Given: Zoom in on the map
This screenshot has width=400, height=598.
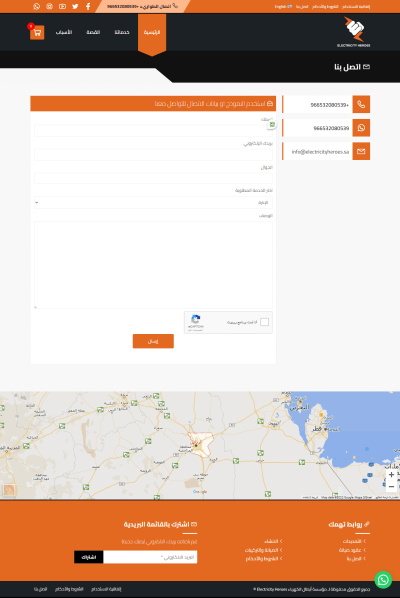Looking at the screenshot, I should click(x=391, y=475).
